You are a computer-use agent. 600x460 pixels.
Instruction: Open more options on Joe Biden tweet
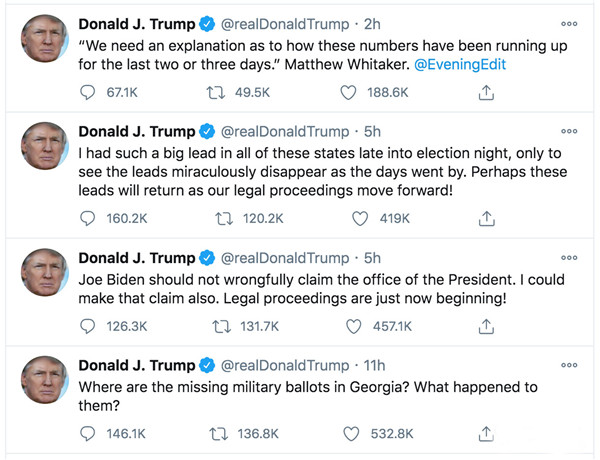(569, 257)
